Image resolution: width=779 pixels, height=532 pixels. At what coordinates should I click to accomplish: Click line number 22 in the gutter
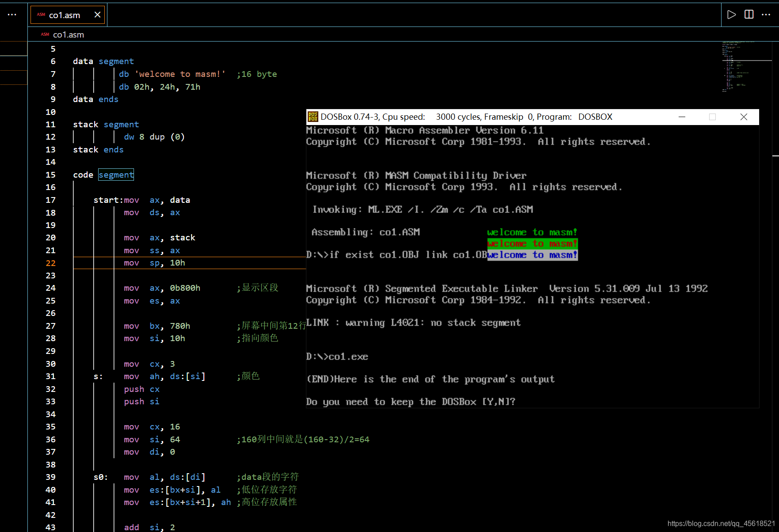pos(51,263)
